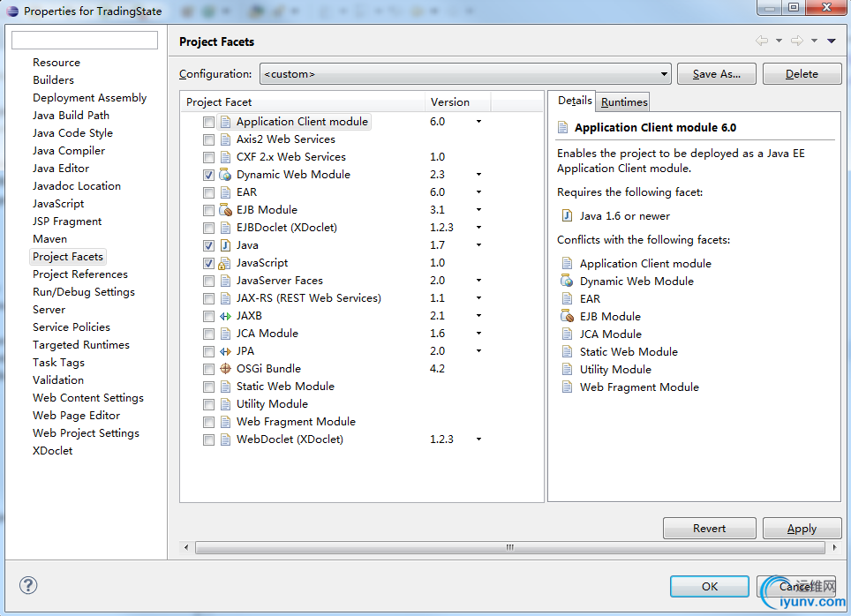This screenshot has width=851, height=616.
Task: Click the WebDoclet (XDoclet) document icon
Action: coord(225,439)
